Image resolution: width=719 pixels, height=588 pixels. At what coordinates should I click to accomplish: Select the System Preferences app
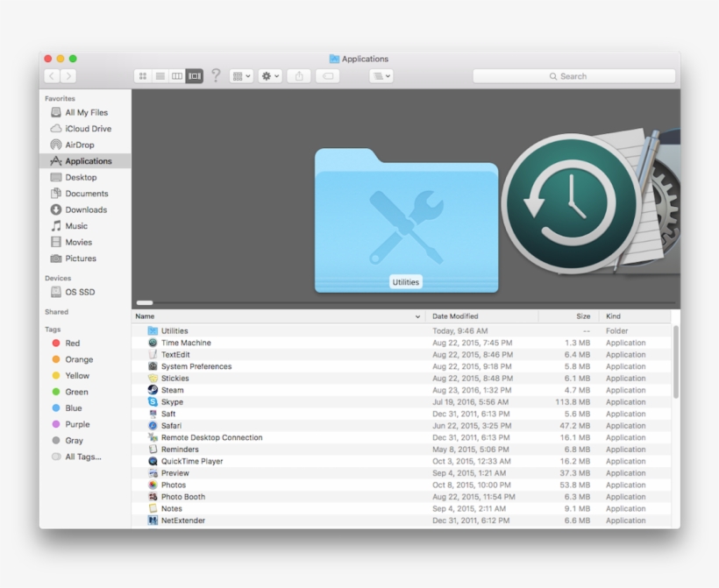click(x=194, y=365)
